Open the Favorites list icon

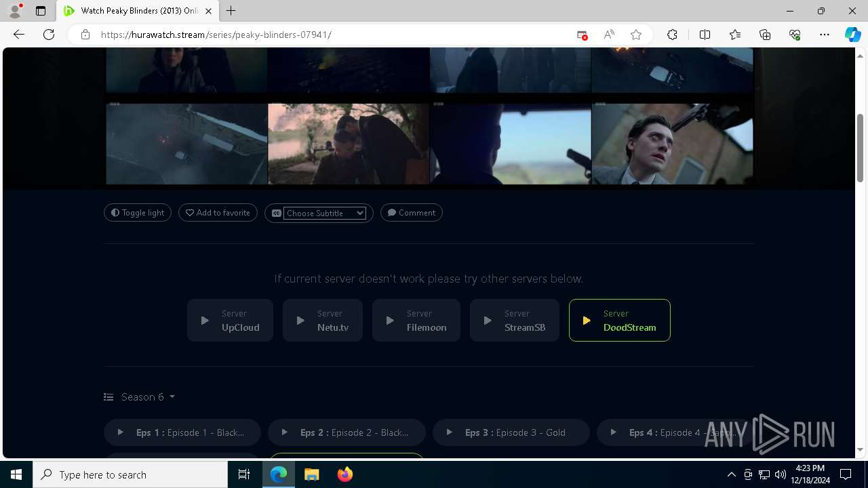(x=735, y=35)
